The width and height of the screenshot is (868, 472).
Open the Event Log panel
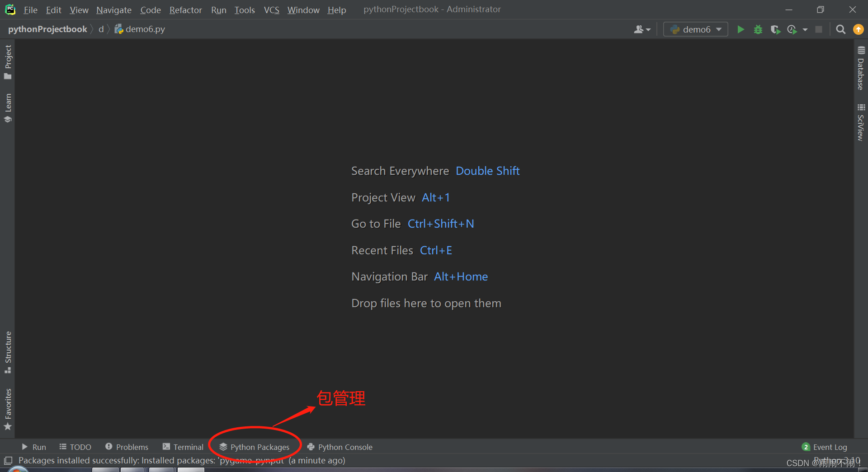click(x=825, y=447)
